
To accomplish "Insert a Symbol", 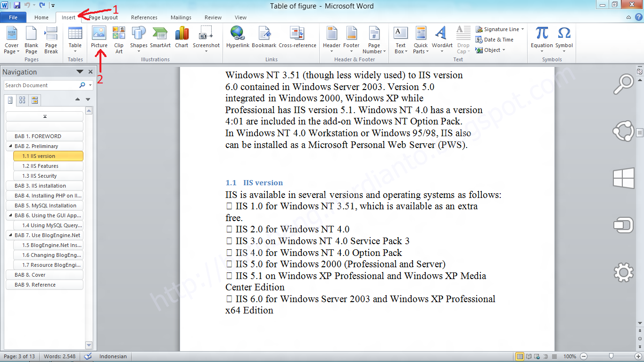I will [564, 41].
